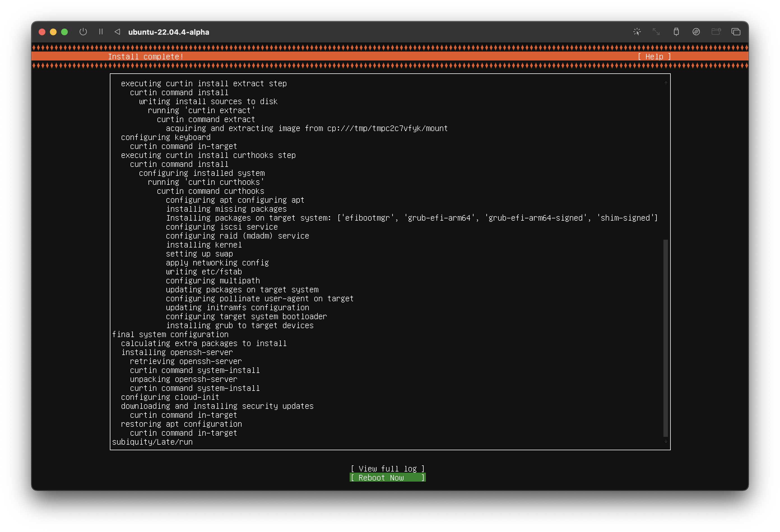Open the shared folder icon
This screenshot has height=532, width=780.
[x=716, y=32]
